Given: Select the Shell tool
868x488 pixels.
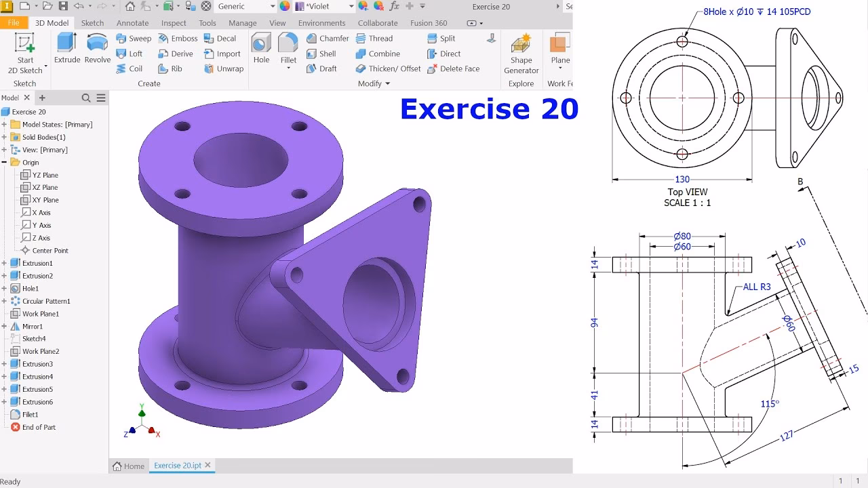Looking at the screenshot, I should coord(322,54).
